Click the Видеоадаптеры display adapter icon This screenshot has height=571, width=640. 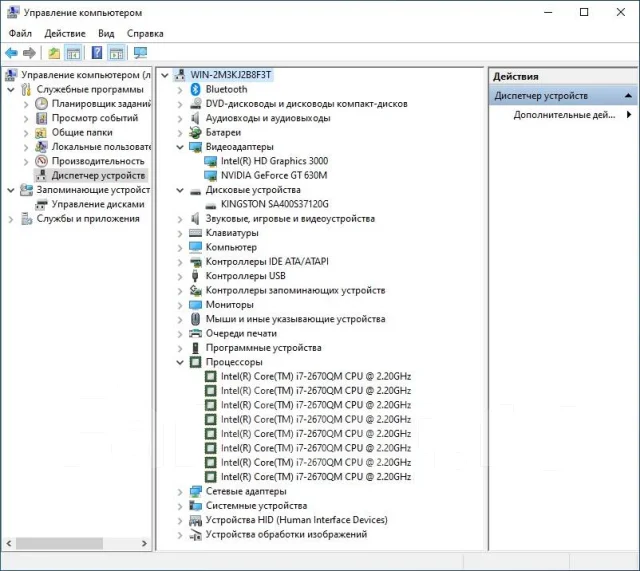click(x=196, y=147)
